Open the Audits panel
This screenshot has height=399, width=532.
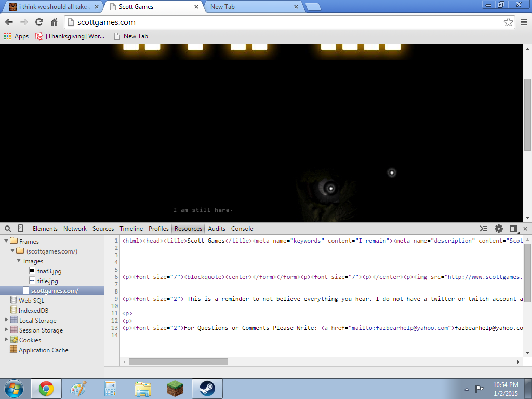pyautogui.click(x=217, y=229)
